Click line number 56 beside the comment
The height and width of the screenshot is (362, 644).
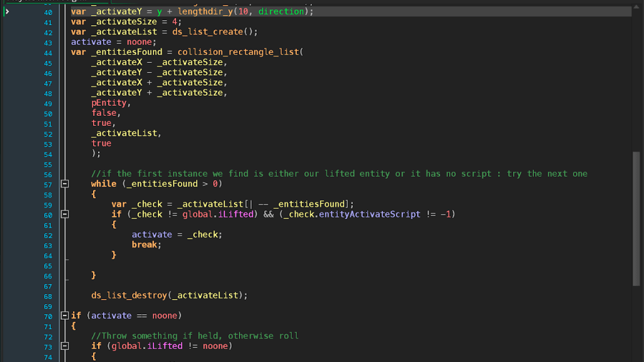click(48, 174)
